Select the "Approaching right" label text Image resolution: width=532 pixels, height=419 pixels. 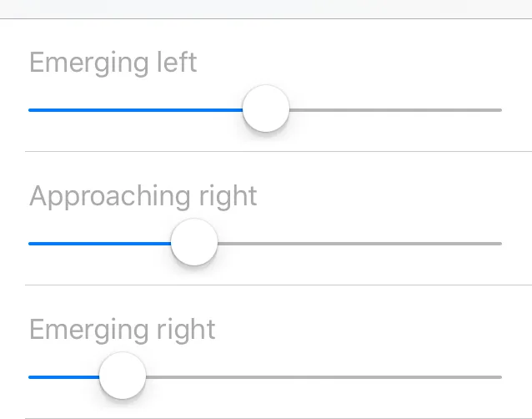[x=143, y=196]
